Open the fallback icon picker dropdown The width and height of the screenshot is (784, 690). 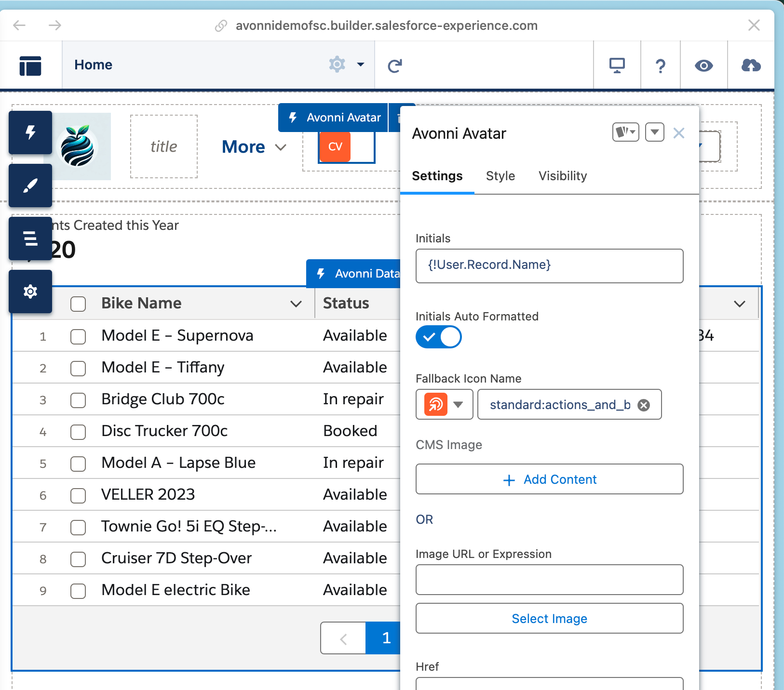coord(458,405)
